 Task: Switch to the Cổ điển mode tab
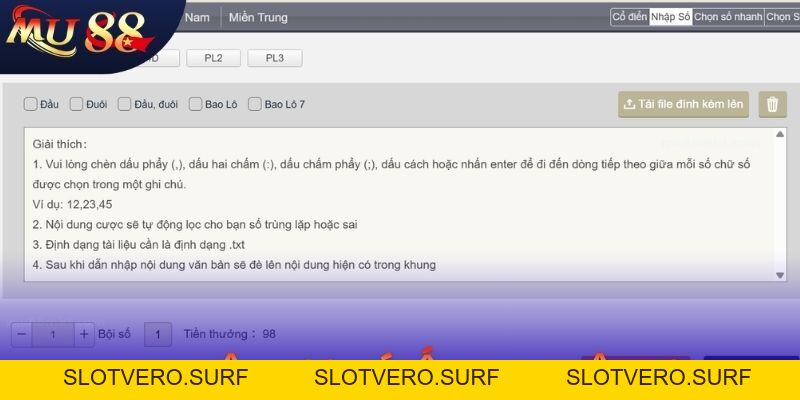point(630,17)
